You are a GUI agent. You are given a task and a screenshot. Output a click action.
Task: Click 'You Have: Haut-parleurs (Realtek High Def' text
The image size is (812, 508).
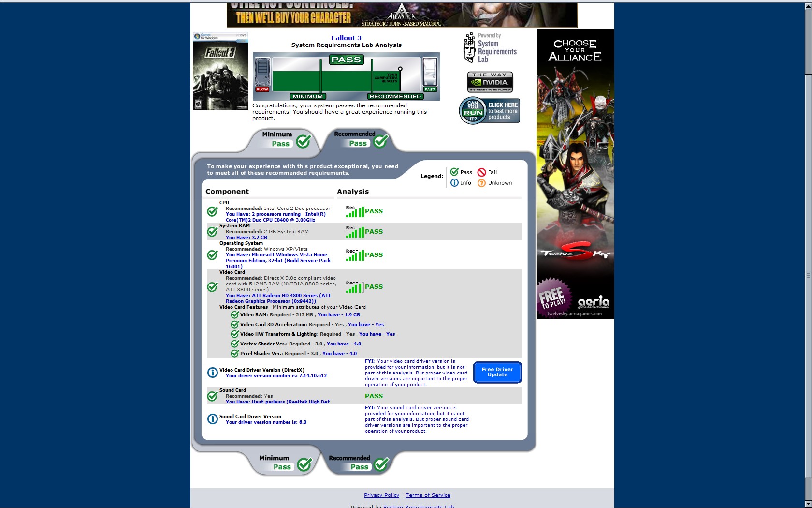(277, 402)
